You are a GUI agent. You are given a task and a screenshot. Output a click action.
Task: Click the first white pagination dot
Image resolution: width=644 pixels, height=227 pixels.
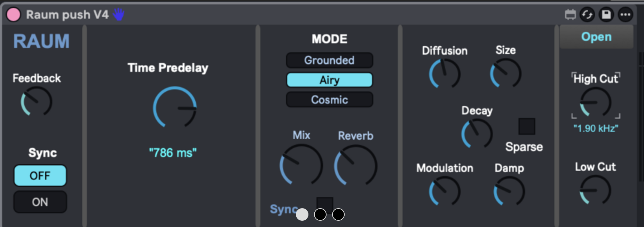click(x=302, y=214)
